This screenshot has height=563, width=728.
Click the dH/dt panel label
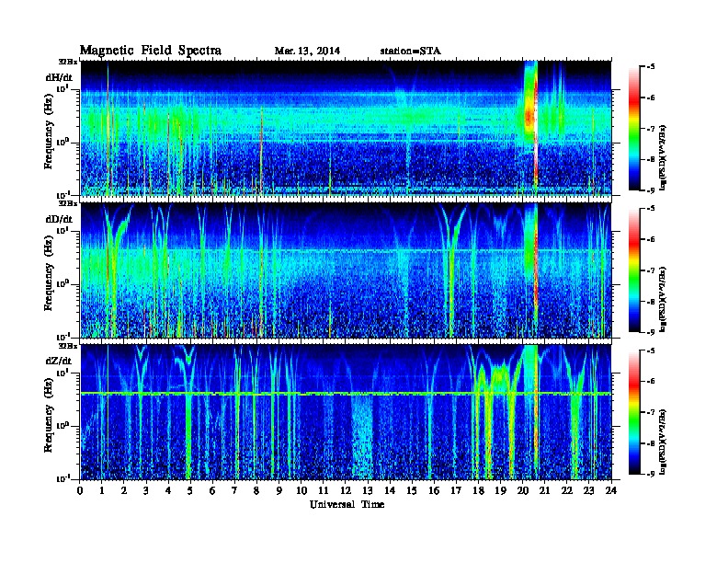pos(60,78)
